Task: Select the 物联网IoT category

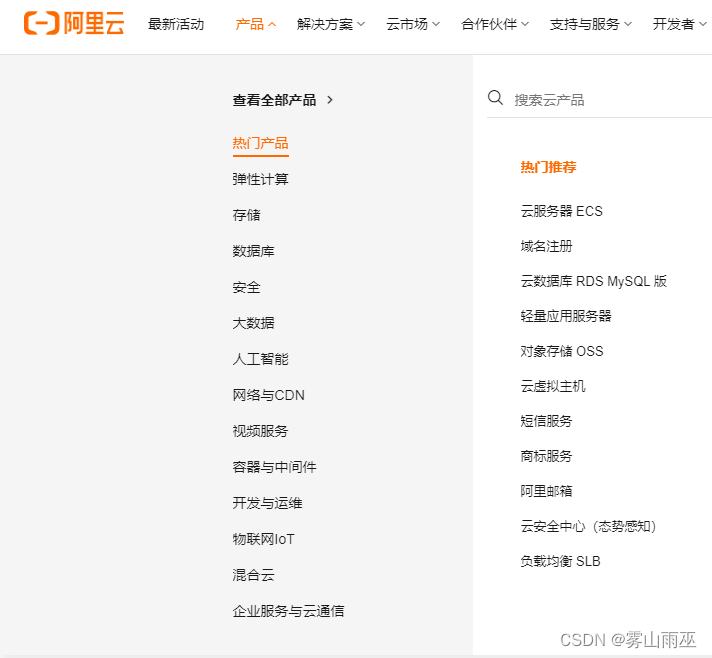Action: [263, 539]
